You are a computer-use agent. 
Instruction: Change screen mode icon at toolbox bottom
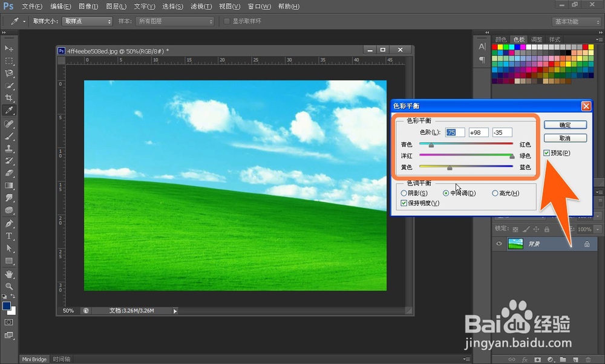9,335
